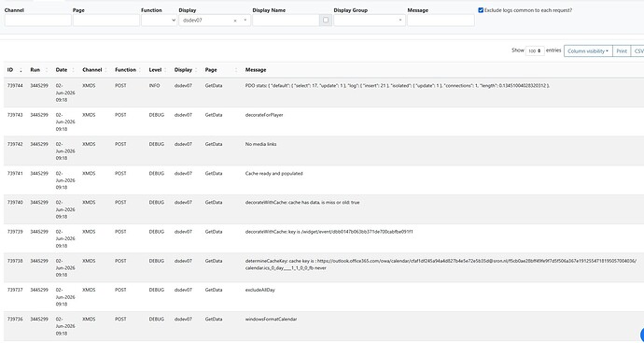Sort the table by Display column
Image resolution: width=644 pixels, height=343 pixels.
[186, 70]
